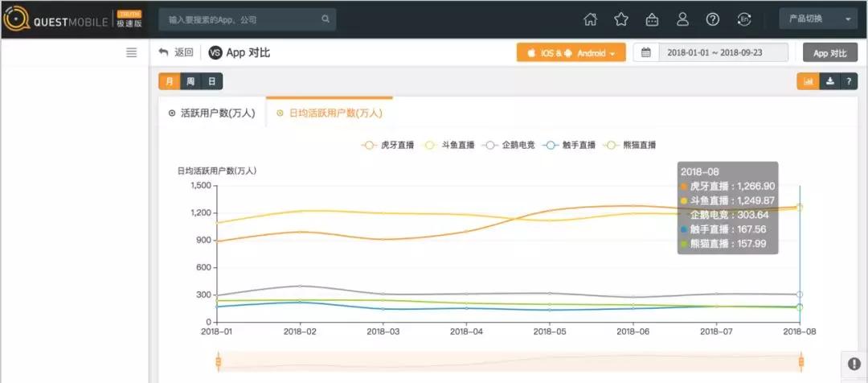The height and width of the screenshot is (383, 868).
Task: Click the search magnifier icon
Action: (325, 19)
